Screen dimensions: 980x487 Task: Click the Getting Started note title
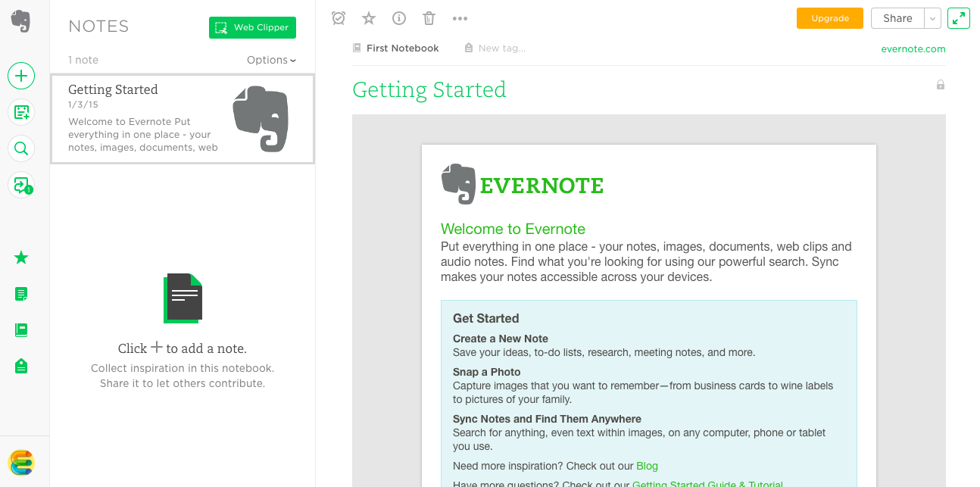[x=429, y=89]
